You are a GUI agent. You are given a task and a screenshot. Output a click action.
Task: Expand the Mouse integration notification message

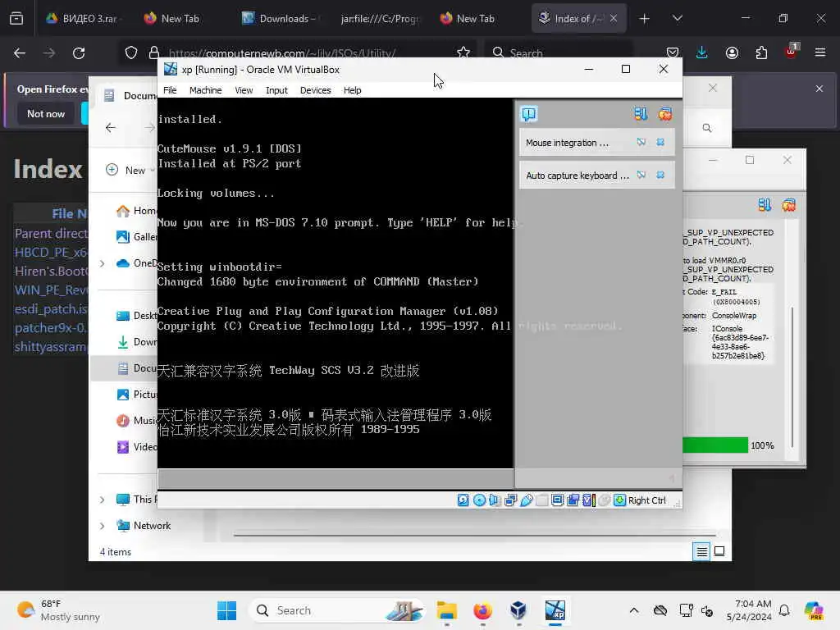coord(567,143)
